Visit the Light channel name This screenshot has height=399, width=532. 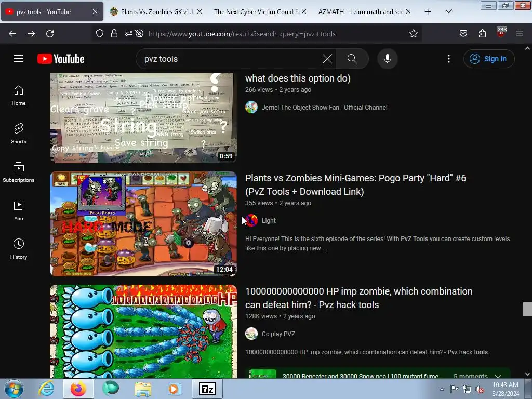click(269, 221)
